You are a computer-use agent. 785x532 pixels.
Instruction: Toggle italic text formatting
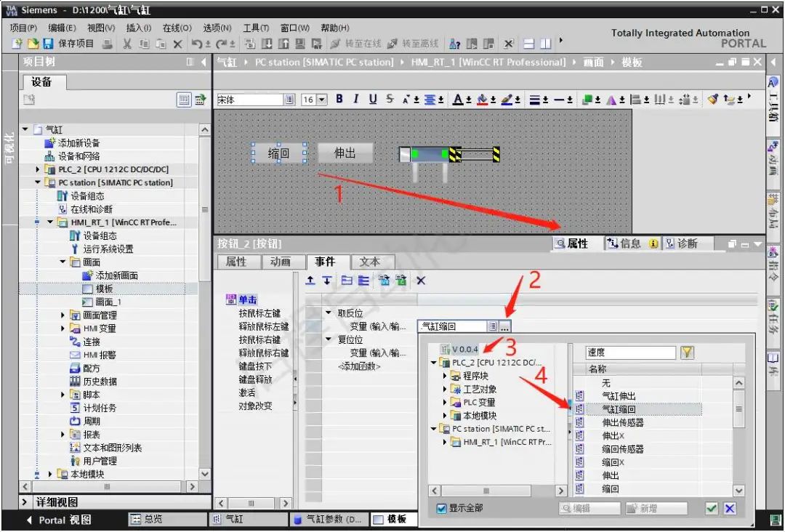356,99
